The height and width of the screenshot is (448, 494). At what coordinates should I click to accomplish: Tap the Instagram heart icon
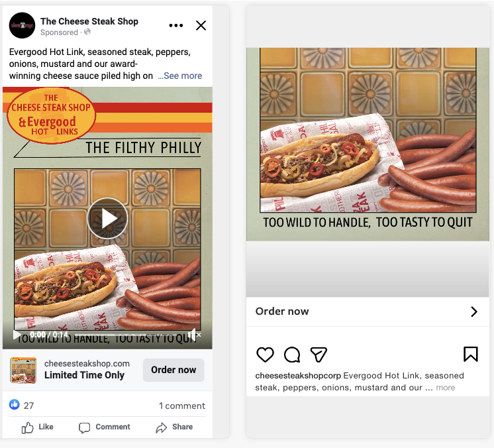pyautogui.click(x=265, y=355)
